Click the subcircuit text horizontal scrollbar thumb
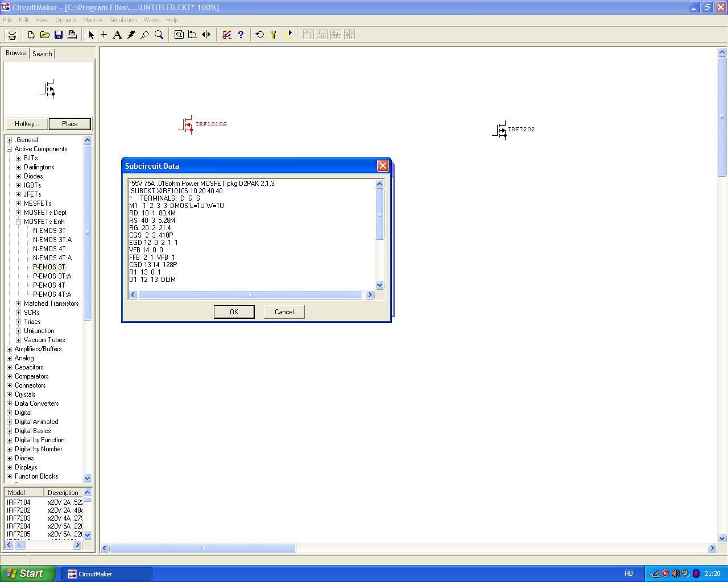 tap(250, 294)
